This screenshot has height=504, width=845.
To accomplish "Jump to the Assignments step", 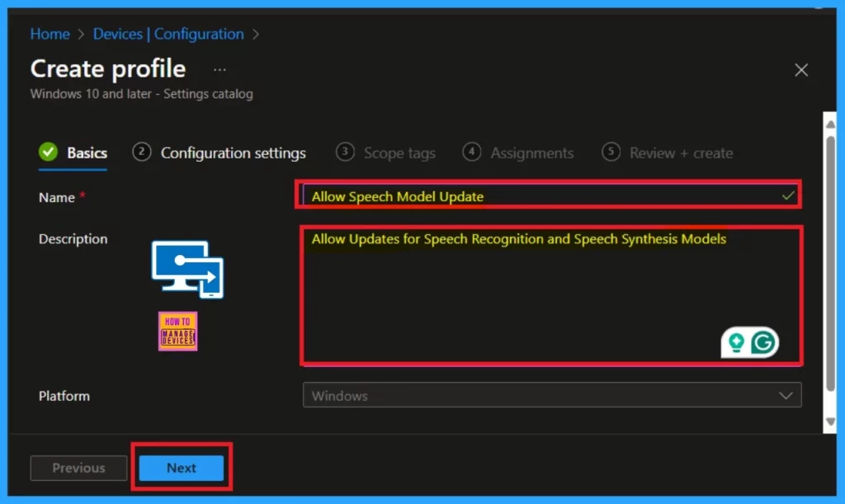I will pyautogui.click(x=518, y=153).
